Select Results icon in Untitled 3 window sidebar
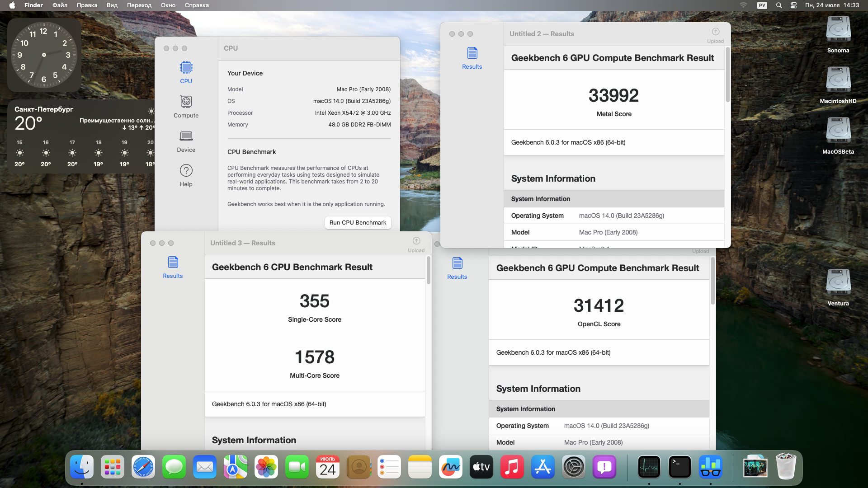This screenshot has height=488, width=868. tap(173, 267)
